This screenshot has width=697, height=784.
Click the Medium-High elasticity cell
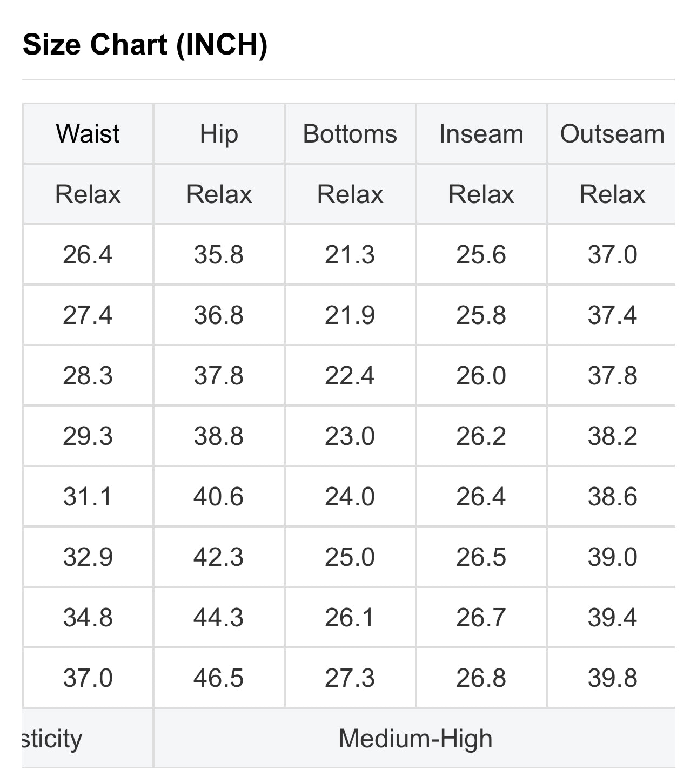click(415, 739)
